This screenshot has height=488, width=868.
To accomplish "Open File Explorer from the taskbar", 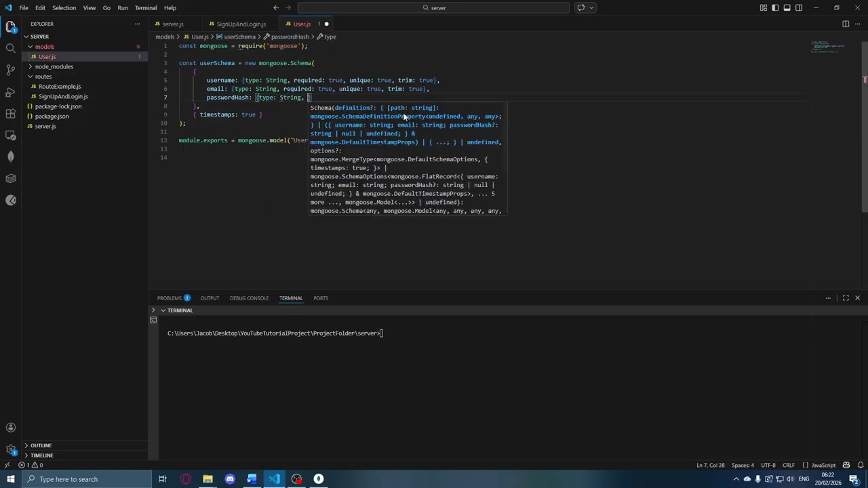I will (208, 479).
